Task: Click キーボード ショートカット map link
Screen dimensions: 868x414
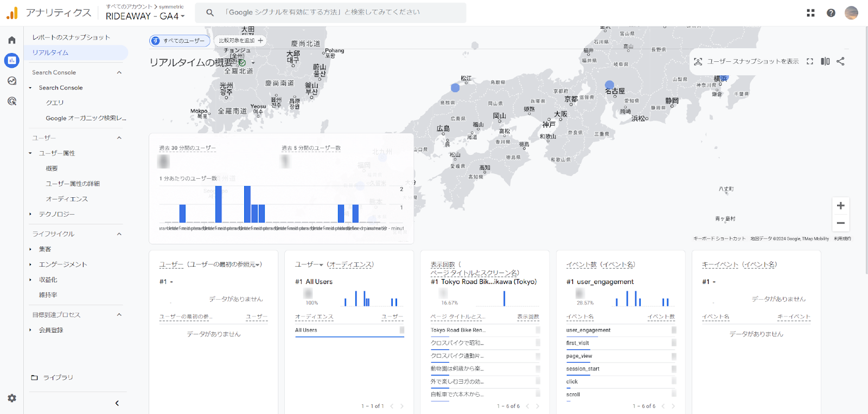Action: 719,238
